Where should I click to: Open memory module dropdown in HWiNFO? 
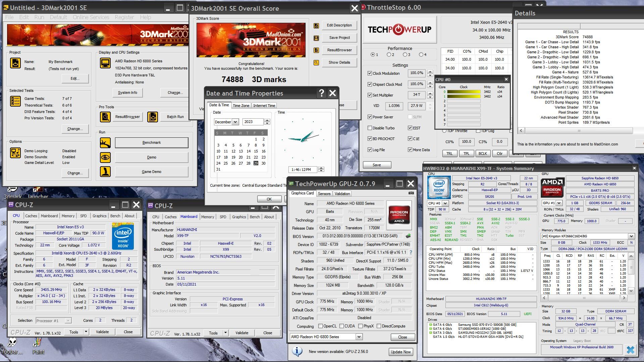tap(631, 236)
